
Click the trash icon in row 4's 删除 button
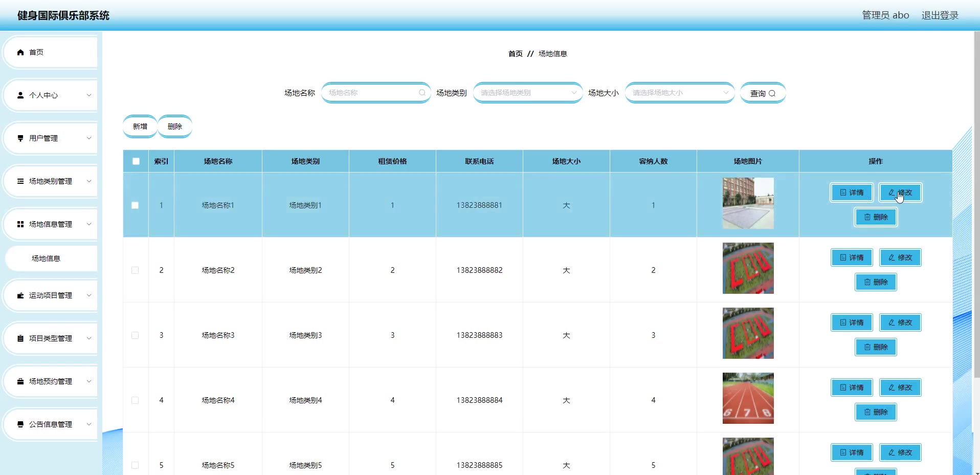(x=867, y=412)
